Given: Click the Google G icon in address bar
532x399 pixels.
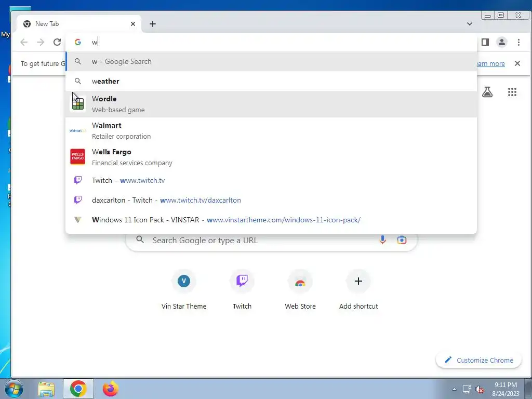Looking at the screenshot, I should 78,42.
